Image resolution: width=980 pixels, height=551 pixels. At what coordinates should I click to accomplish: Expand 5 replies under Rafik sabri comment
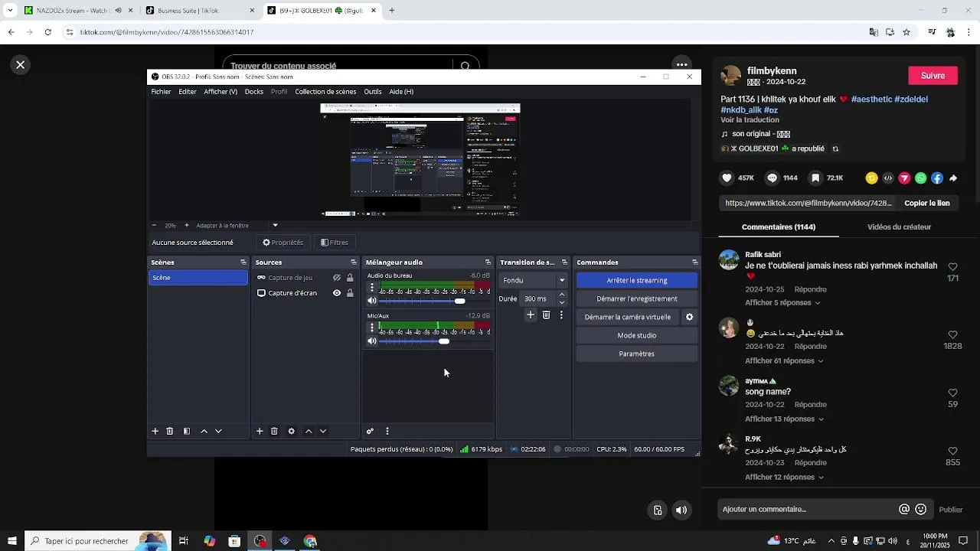coord(782,303)
